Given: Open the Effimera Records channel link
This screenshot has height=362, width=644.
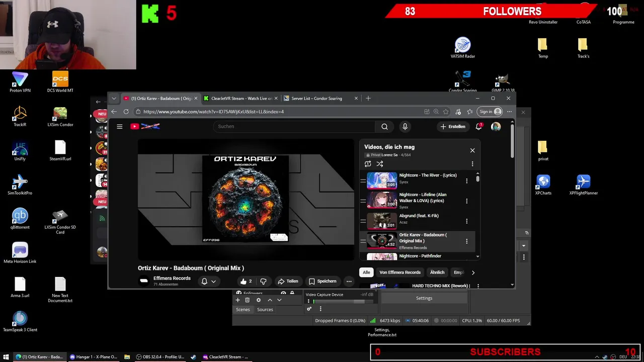Looking at the screenshot, I should pos(172,278).
